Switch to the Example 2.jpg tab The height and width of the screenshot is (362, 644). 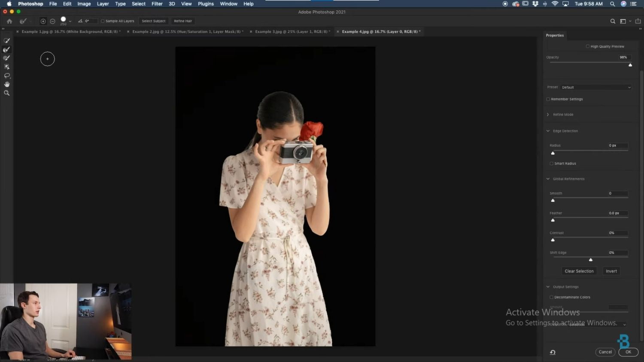(x=187, y=31)
